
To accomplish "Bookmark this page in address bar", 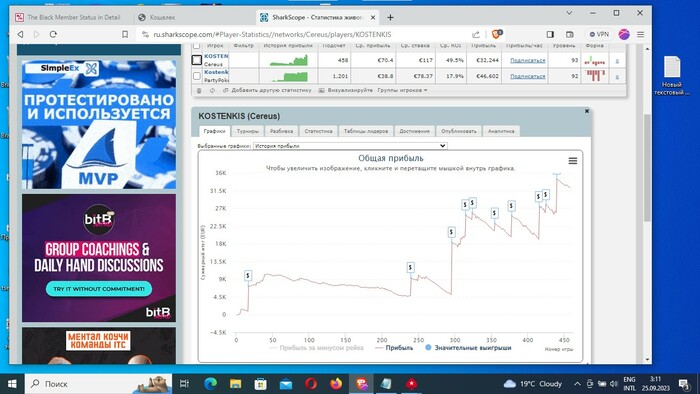I will 125,34.
